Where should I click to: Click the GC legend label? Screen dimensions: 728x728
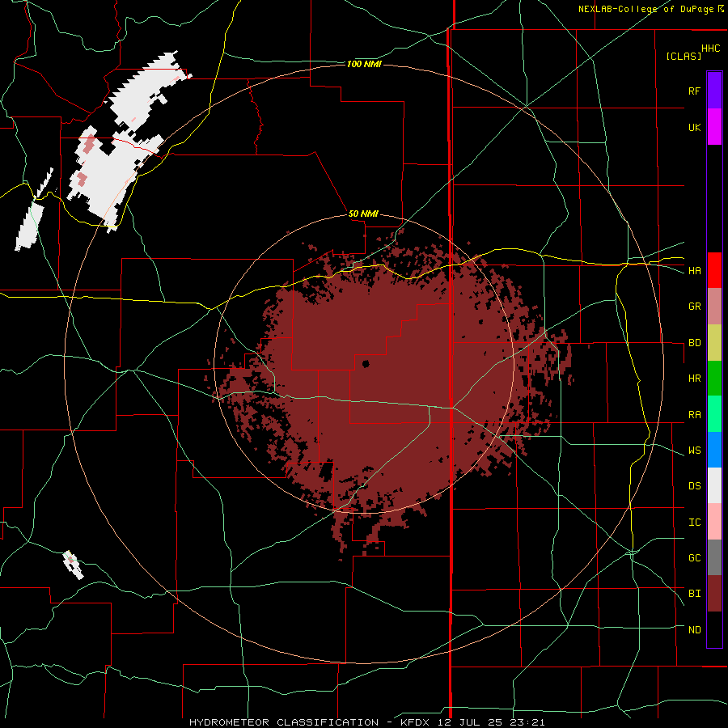(x=694, y=558)
